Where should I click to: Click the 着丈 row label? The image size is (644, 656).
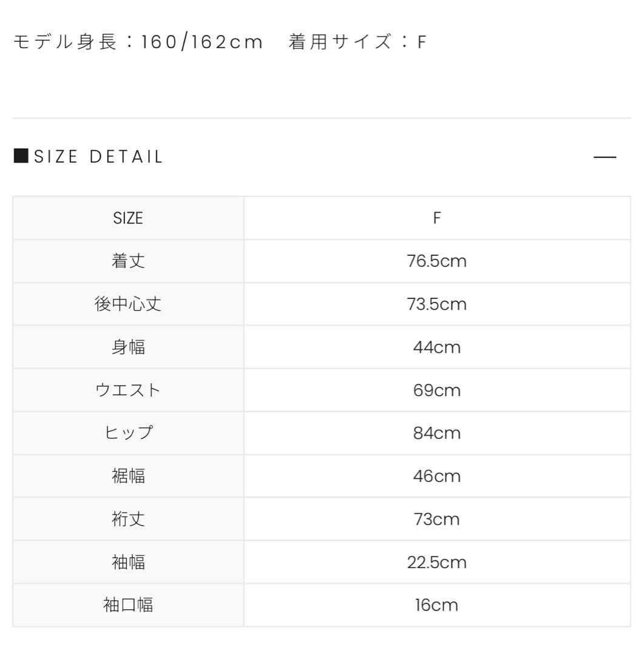(128, 261)
